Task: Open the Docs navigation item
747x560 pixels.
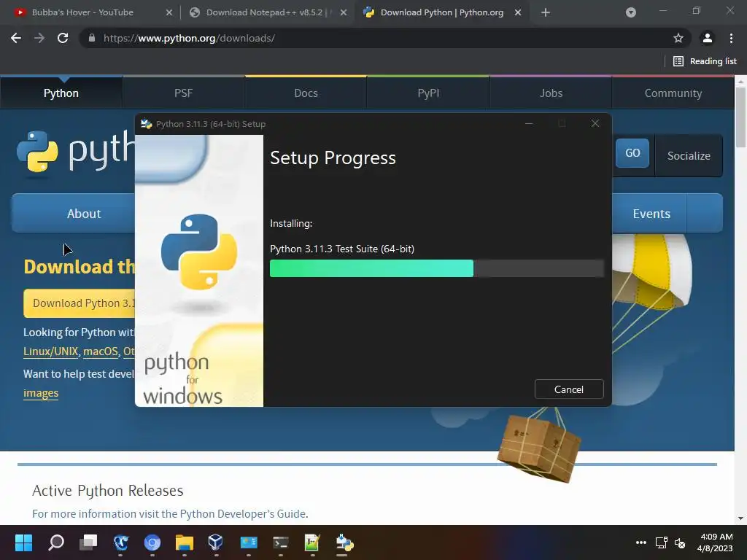Action: coord(306,93)
